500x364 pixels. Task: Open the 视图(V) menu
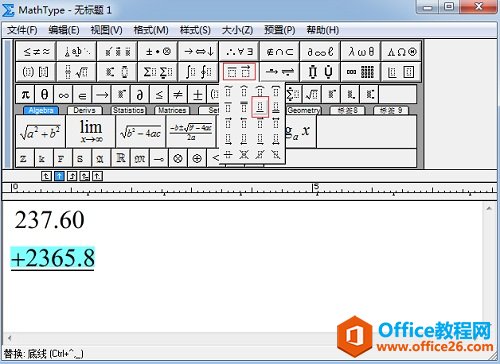(x=106, y=30)
